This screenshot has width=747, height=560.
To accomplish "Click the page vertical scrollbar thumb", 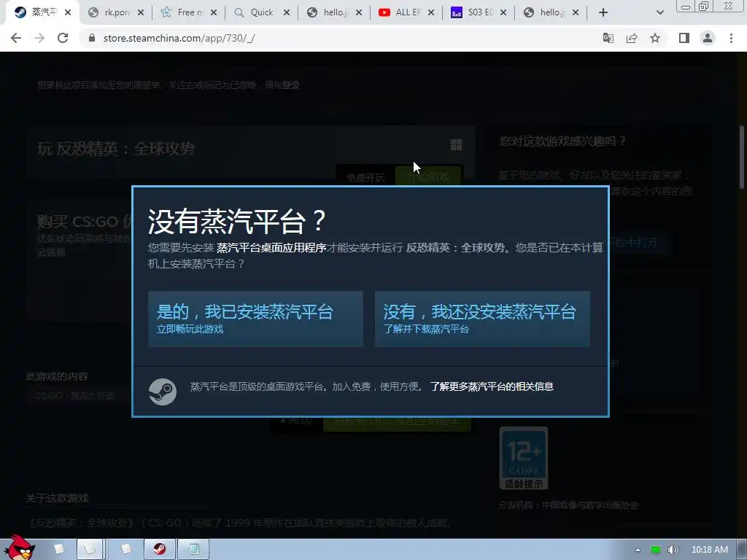I will tap(742, 157).
